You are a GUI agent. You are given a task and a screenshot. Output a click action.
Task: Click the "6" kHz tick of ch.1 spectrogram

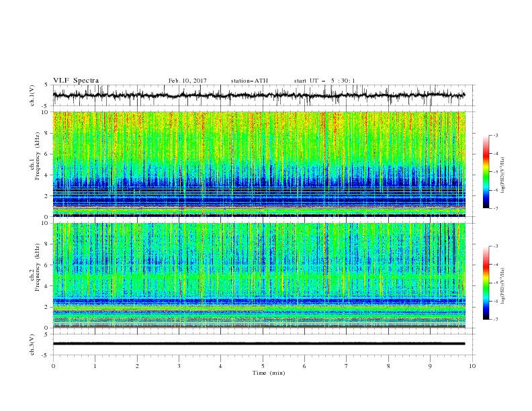[48, 154]
